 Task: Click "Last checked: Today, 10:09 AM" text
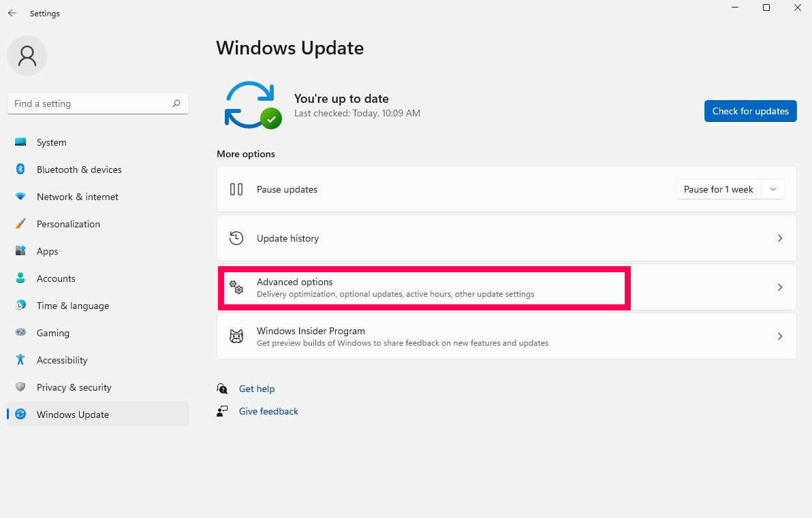358,113
